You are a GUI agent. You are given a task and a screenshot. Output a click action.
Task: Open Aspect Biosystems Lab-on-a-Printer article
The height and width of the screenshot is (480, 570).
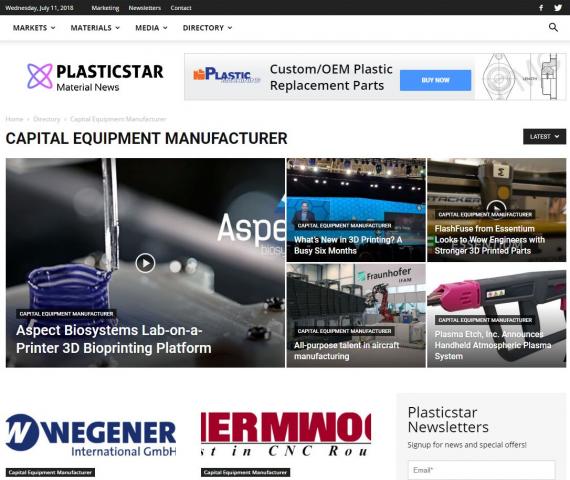[x=113, y=339]
